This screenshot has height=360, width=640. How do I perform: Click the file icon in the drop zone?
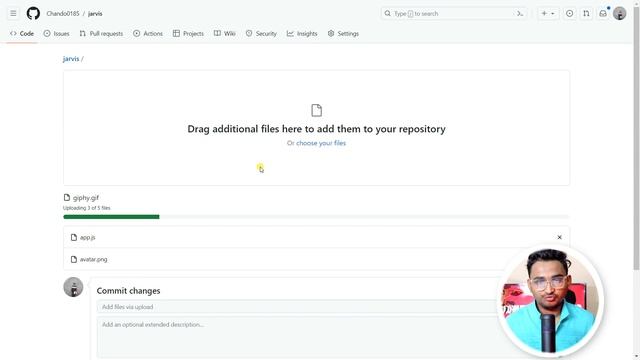click(316, 110)
